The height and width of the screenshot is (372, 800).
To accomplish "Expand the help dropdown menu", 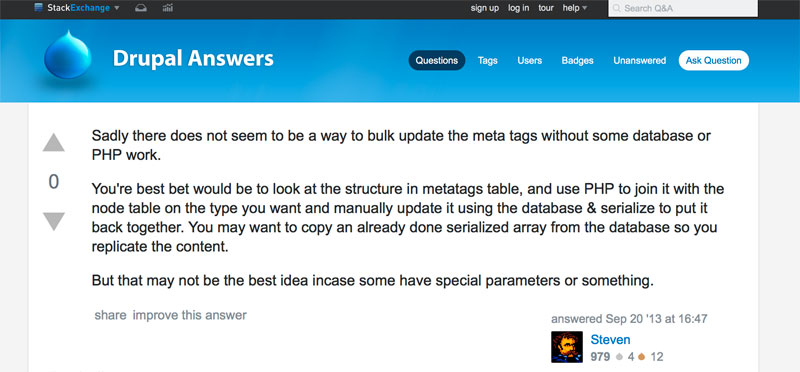I will coord(575,8).
